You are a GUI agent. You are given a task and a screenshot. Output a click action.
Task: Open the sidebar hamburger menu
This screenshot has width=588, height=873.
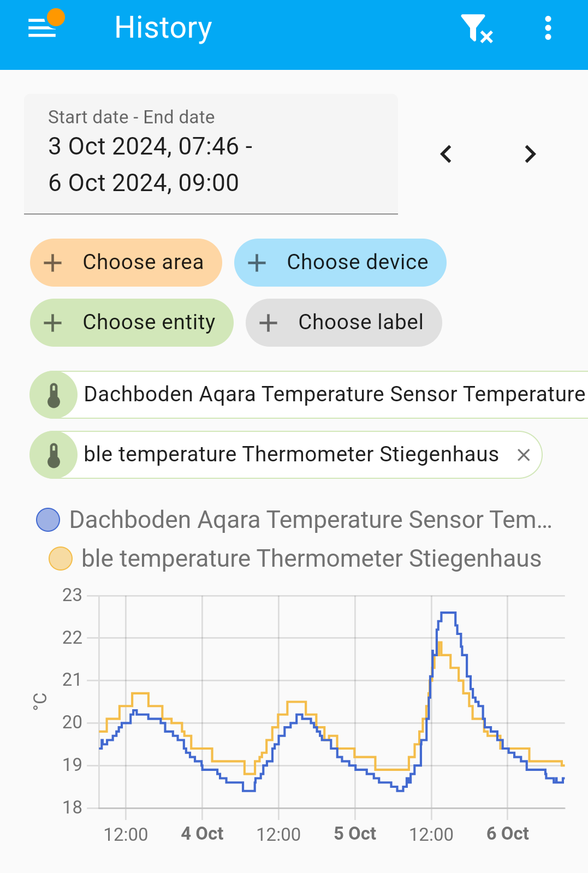(42, 28)
